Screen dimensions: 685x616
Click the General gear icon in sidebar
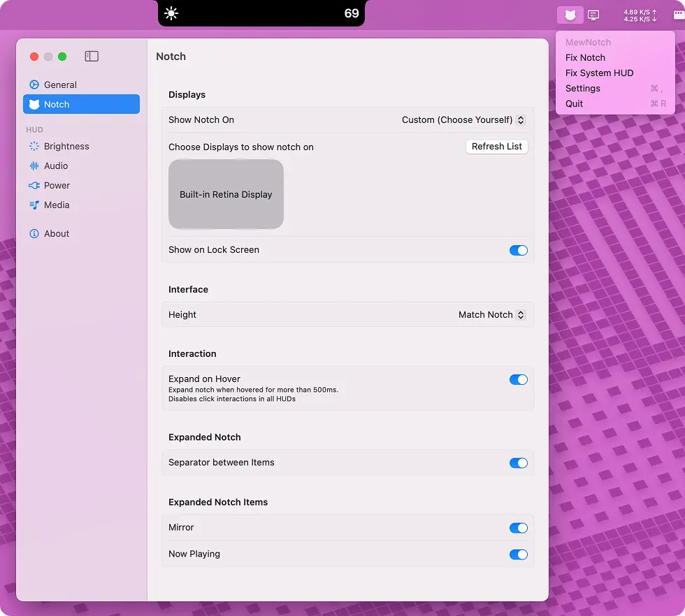(x=34, y=85)
